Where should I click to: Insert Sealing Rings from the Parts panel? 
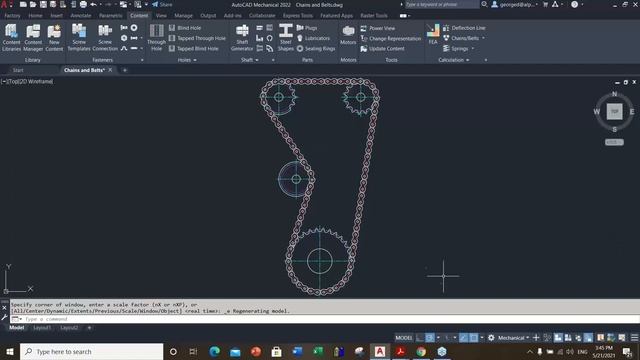pos(316,49)
